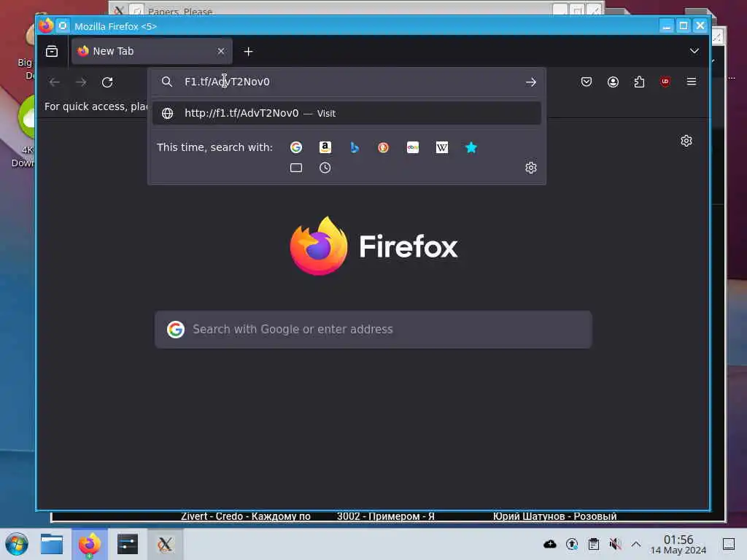Expand the list all tabs chevron

(x=694, y=51)
